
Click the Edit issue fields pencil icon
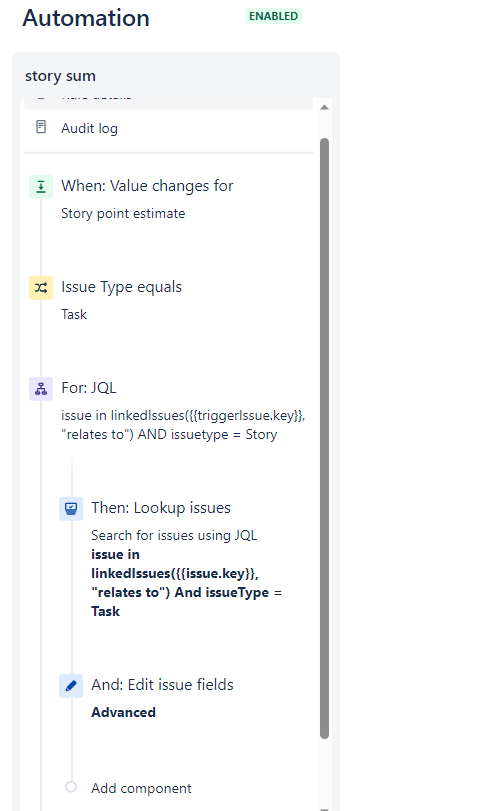click(71, 686)
